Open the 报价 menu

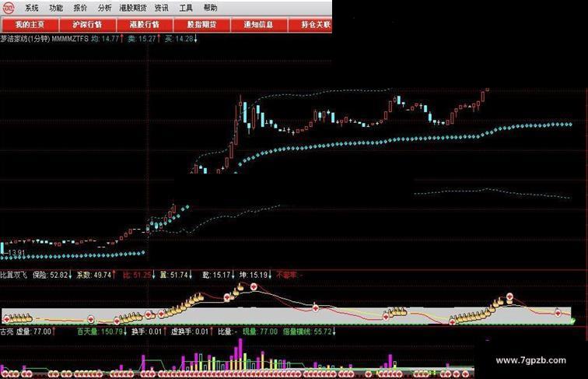click(x=80, y=8)
